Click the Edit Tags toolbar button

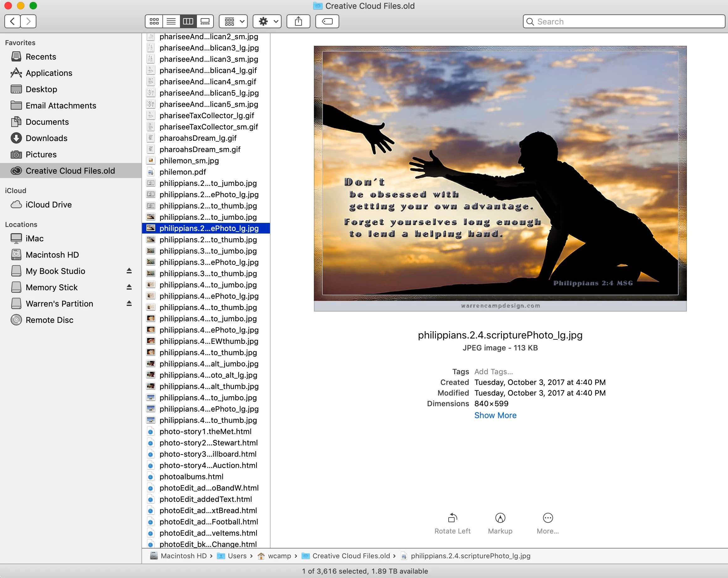[x=327, y=22]
